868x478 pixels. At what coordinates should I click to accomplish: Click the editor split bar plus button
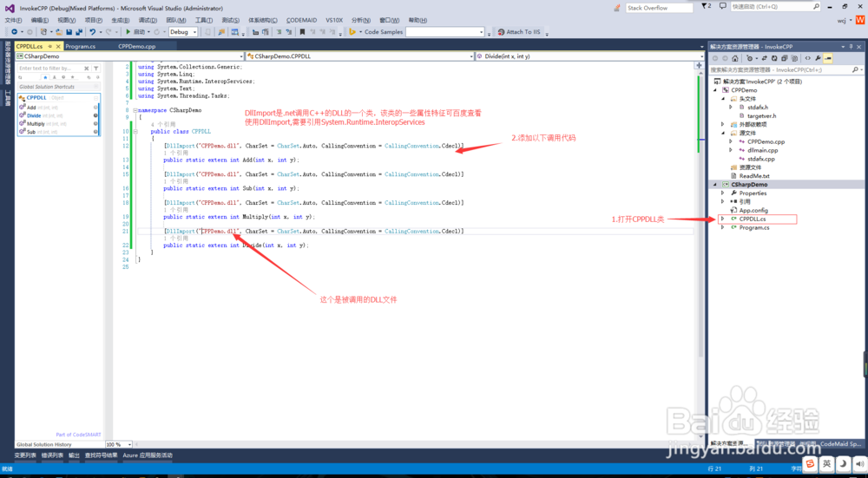(699, 65)
